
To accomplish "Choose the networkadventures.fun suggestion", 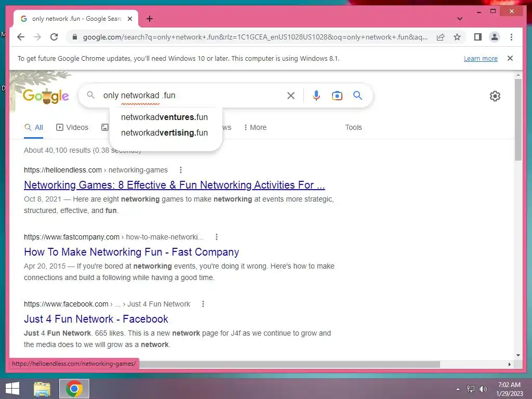I will pyautogui.click(x=165, y=117).
